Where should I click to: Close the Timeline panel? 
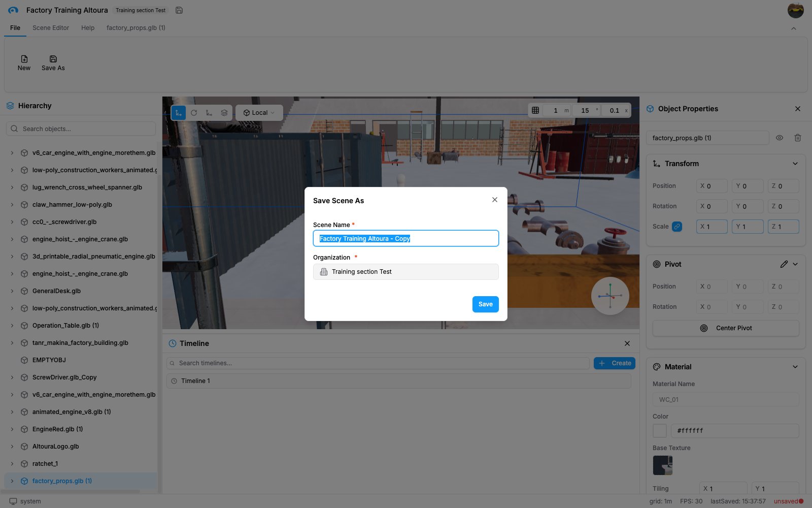(627, 343)
